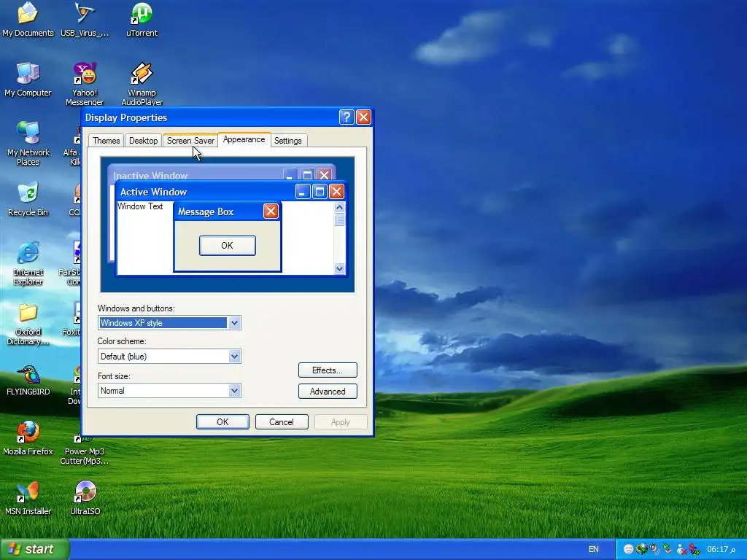The height and width of the screenshot is (560, 747).
Task: Click the Effects... button
Action: pyautogui.click(x=328, y=370)
